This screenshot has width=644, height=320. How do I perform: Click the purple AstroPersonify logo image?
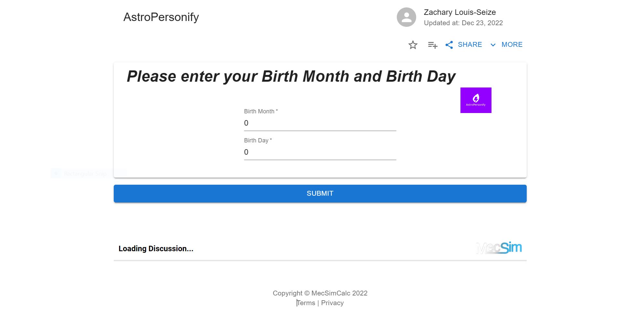point(476,100)
